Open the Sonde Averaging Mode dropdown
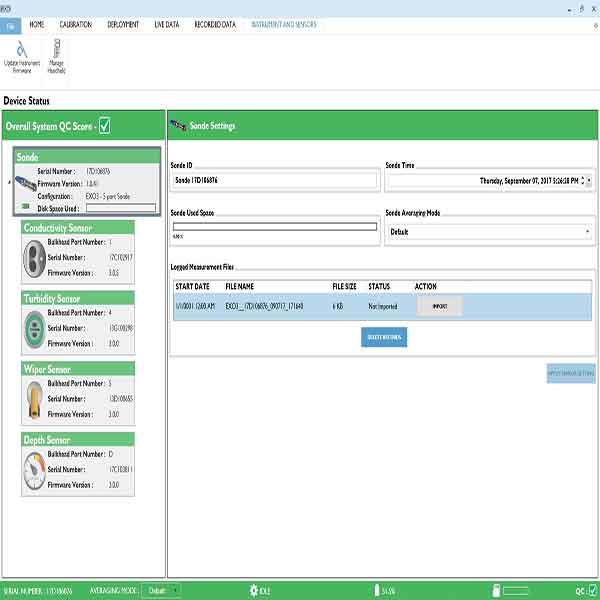This screenshot has height=600, width=600. (x=587, y=232)
